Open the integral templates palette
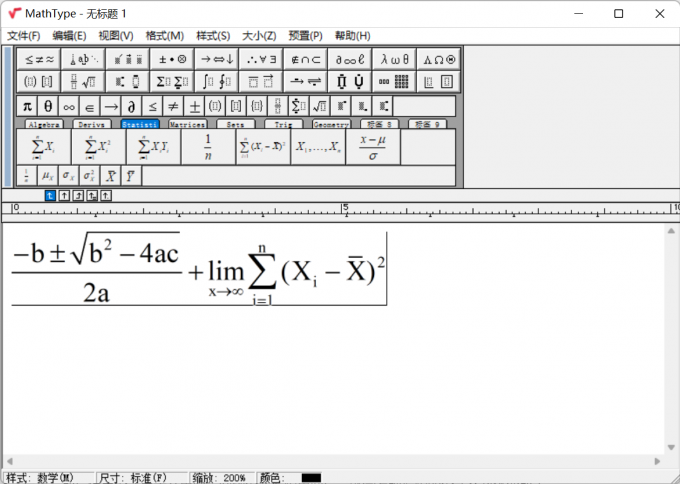 pyautogui.click(x=214, y=82)
